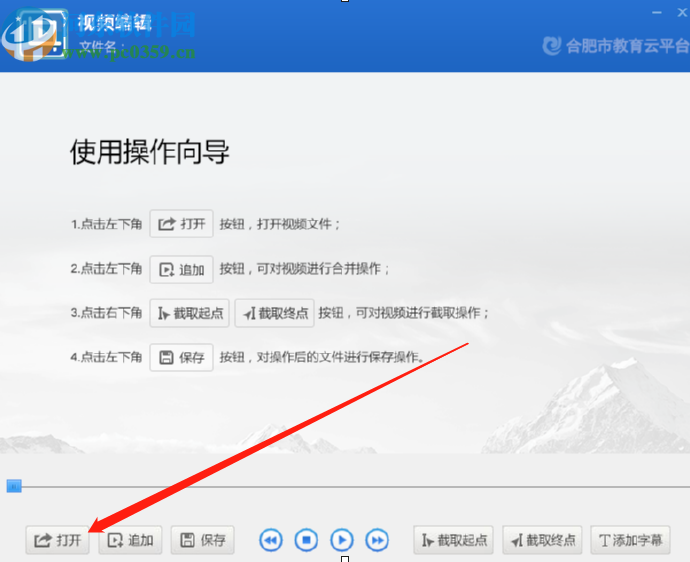Click the 截取起点 sample button in wizard step 3
Screen dimensions: 690x562
pos(189,313)
